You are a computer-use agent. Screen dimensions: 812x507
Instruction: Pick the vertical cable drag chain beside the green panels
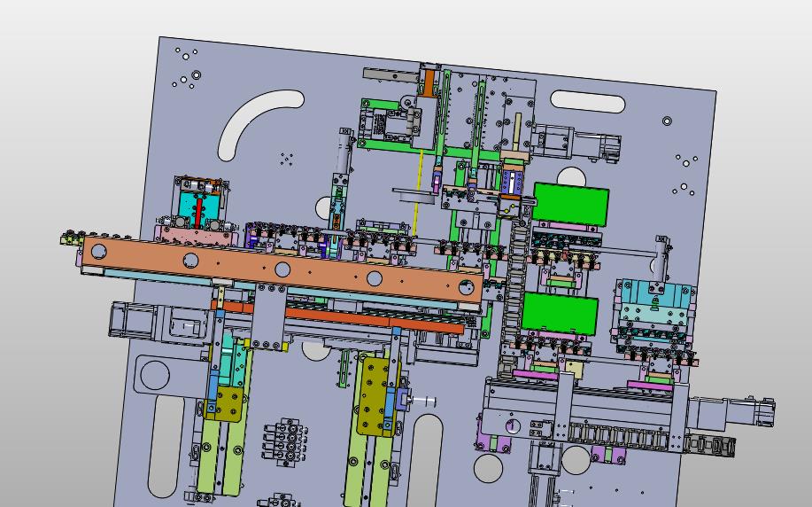[x=514, y=295]
